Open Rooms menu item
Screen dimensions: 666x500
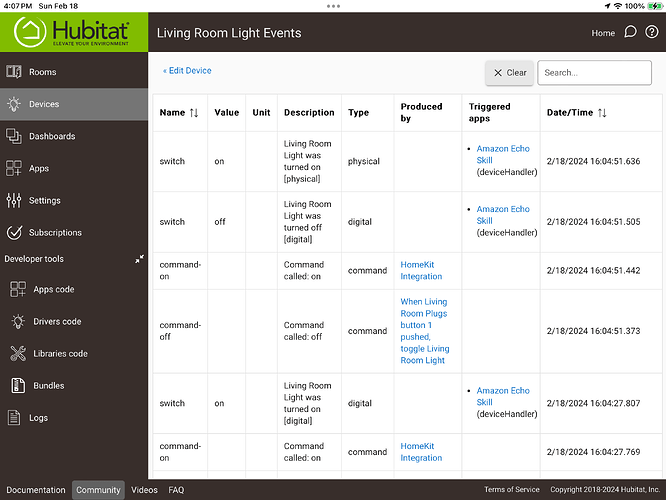[x=74, y=72]
